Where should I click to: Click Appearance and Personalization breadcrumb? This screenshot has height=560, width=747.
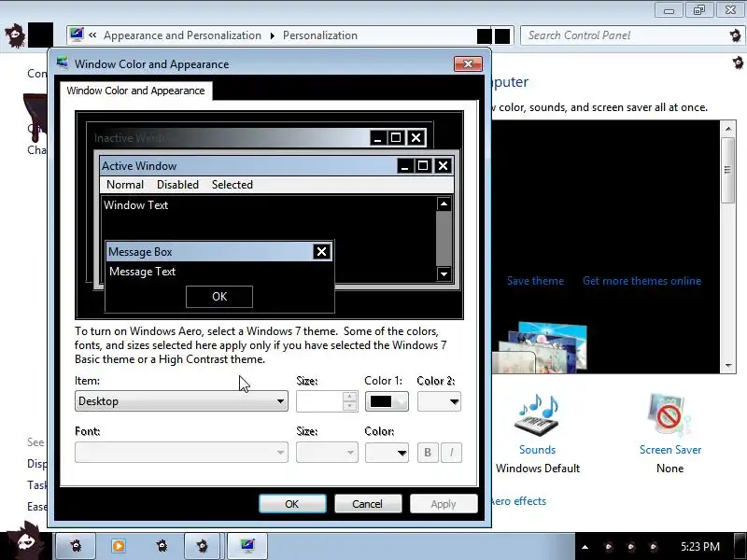(182, 35)
